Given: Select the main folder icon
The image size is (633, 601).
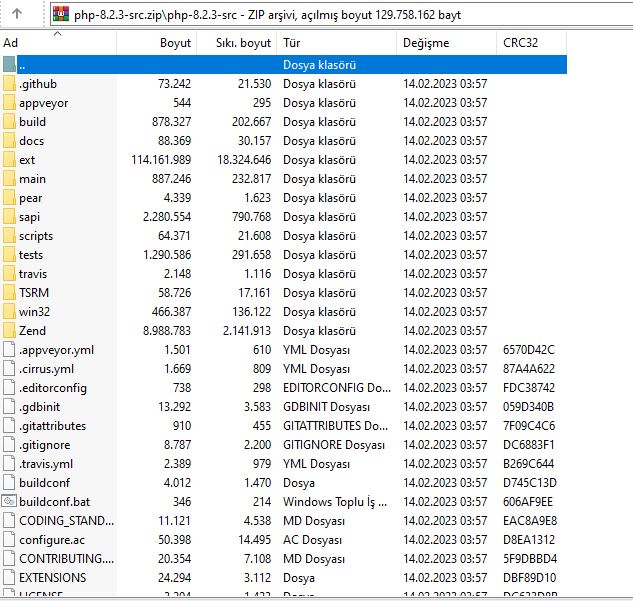Looking at the screenshot, I should (x=9, y=179).
